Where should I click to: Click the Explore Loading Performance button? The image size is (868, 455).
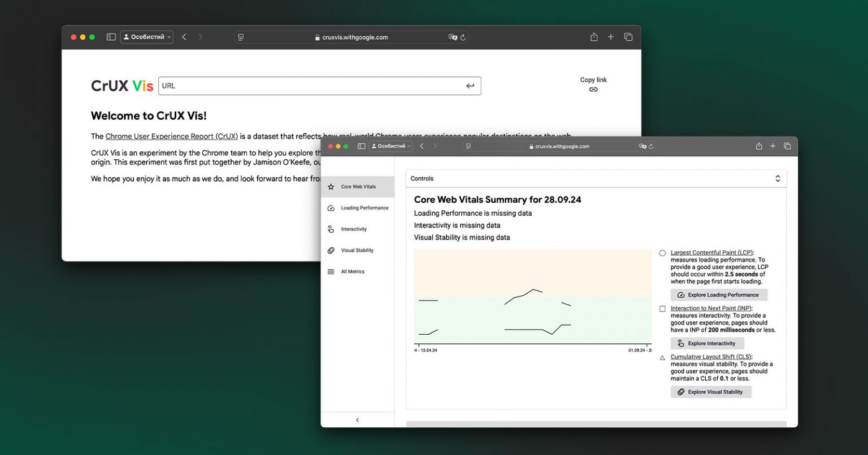pyautogui.click(x=719, y=295)
